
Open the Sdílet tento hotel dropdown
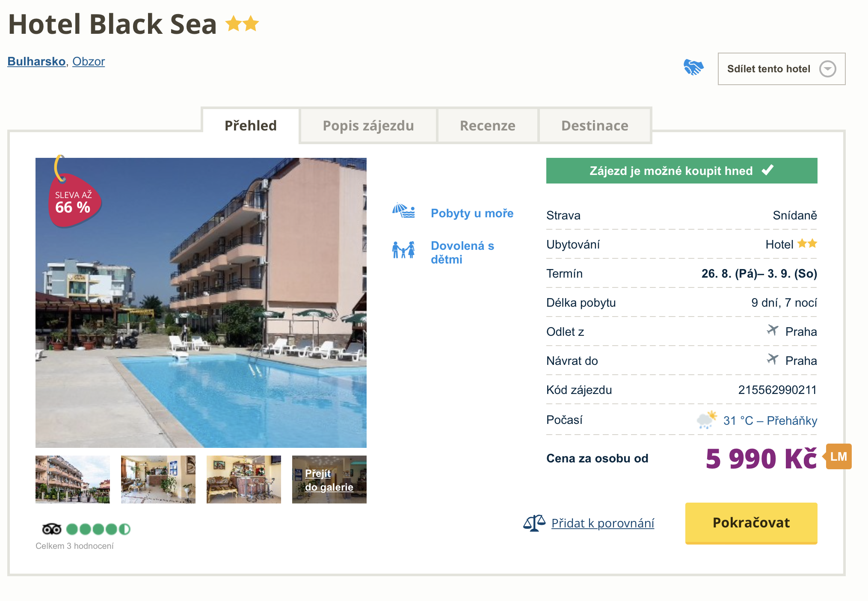click(x=781, y=69)
